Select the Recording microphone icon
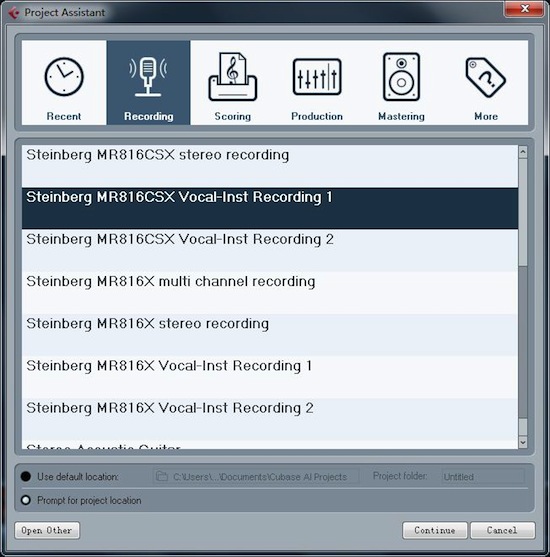The image size is (550, 557). pos(148,77)
